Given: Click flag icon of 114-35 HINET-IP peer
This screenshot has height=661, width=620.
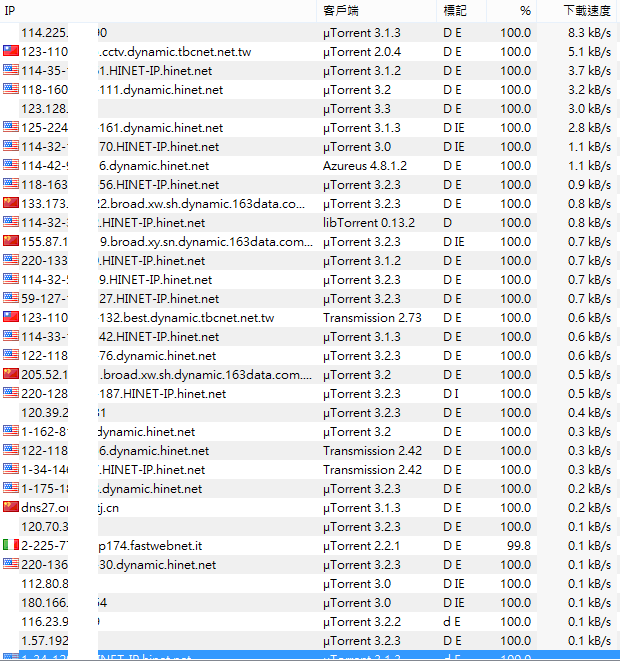Looking at the screenshot, I should [11, 70].
